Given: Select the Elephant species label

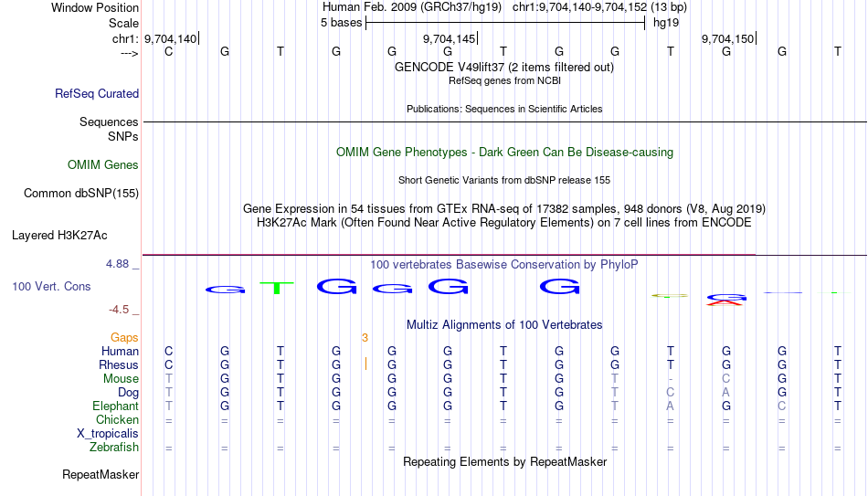Looking at the screenshot, I should click(x=116, y=406).
